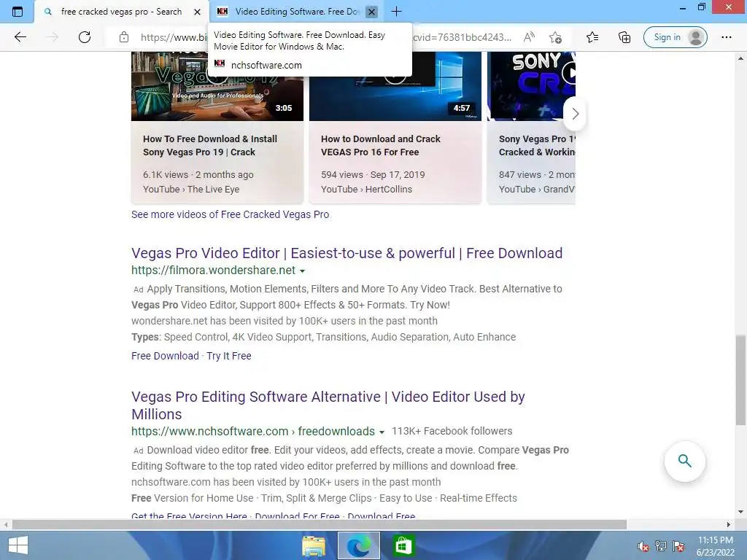Open the tab actions menu icon

click(x=18, y=12)
